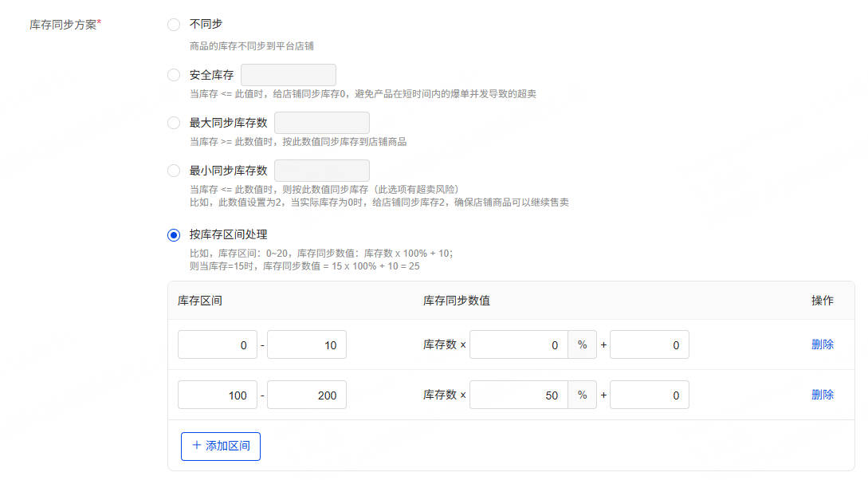Click the % suffix in second row
Viewport: 868px width, 480px height.
coord(583,395)
